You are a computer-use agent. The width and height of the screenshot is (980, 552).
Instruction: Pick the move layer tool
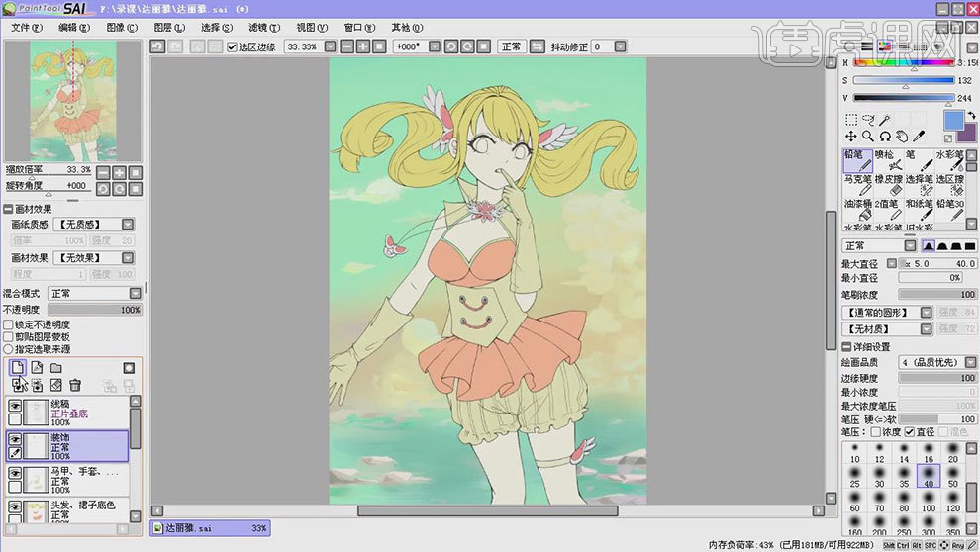point(851,137)
